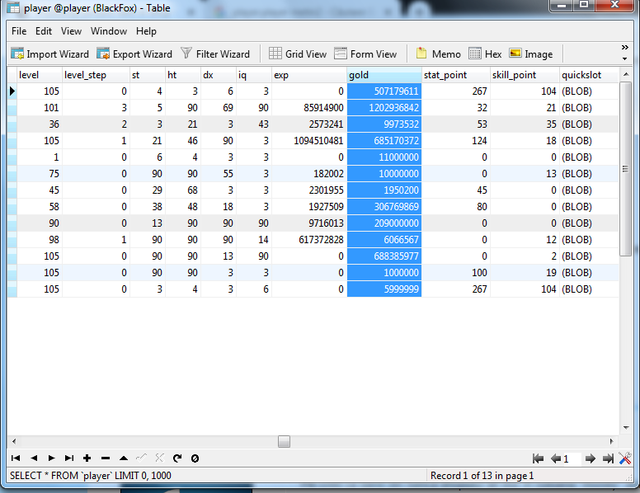Click the vertical scrollbar thumb
This screenshot has width=640, height=493.
coord(625,169)
